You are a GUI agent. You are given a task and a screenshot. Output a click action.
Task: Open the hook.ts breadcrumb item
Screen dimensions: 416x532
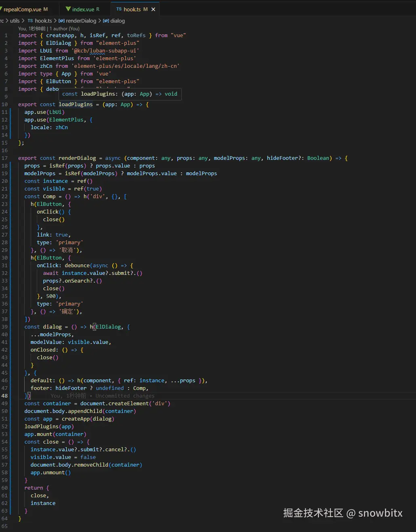tap(43, 21)
